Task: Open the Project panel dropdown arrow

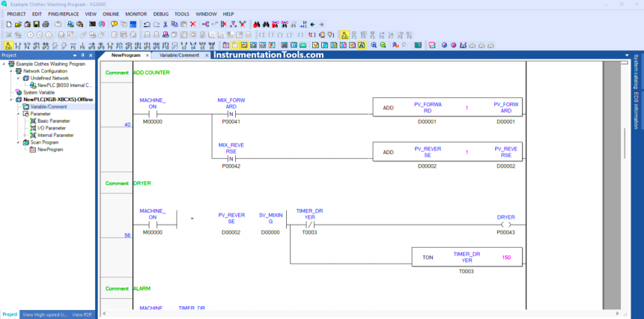Action: (x=73, y=55)
